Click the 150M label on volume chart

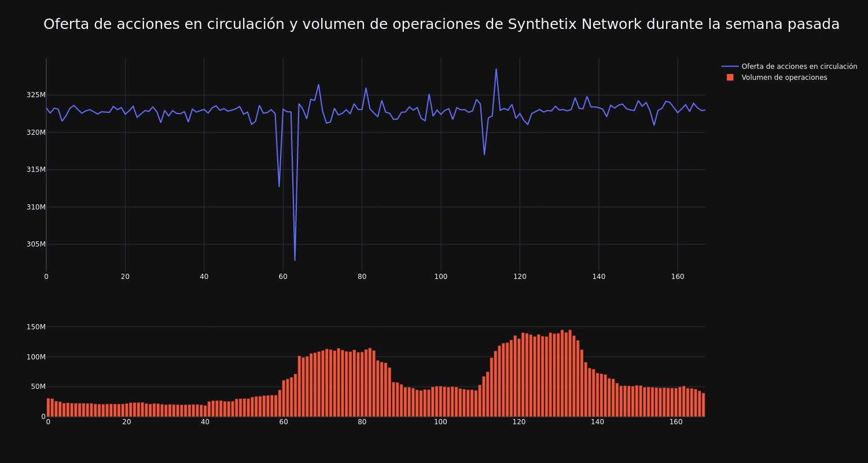tap(36, 327)
